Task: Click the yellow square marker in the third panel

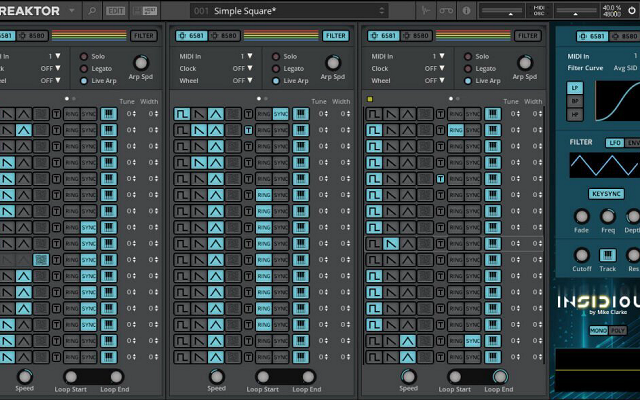Action: [x=370, y=99]
